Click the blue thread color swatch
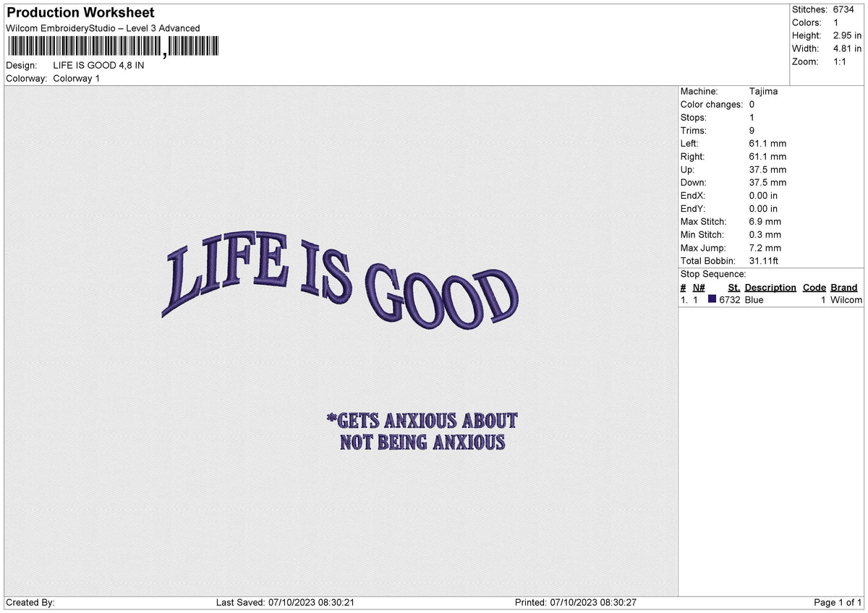Image resolution: width=868 pixels, height=613 pixels. pos(712,299)
